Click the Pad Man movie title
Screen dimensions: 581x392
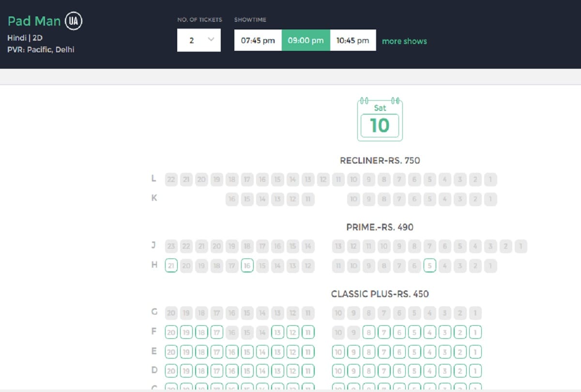coord(34,21)
